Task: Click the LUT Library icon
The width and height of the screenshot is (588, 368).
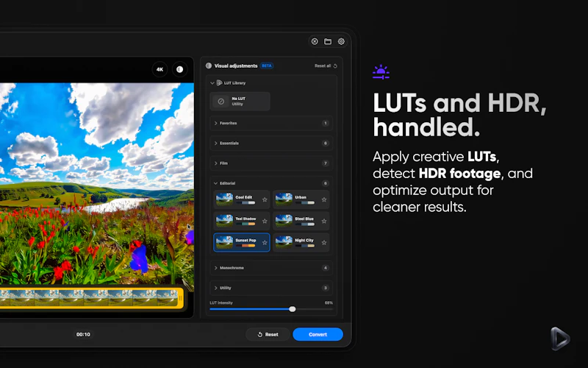Action: [x=219, y=83]
